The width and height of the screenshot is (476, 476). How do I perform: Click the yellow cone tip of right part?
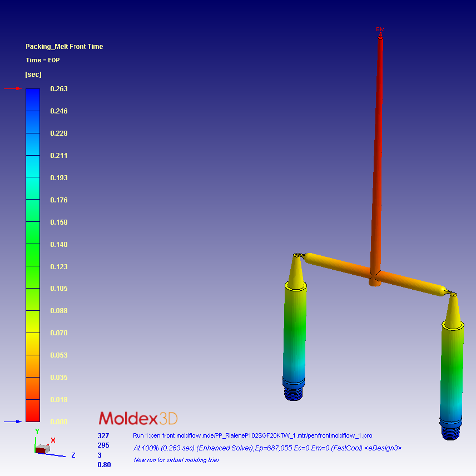tap(453, 311)
